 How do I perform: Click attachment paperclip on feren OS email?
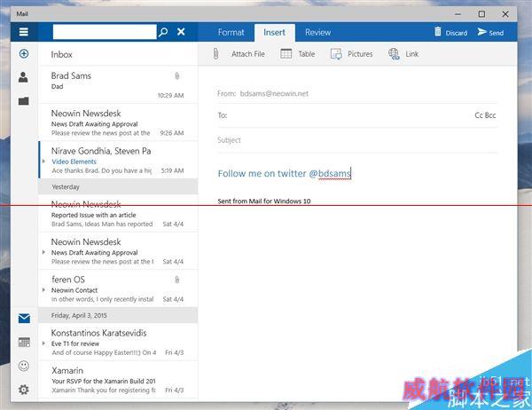click(177, 280)
